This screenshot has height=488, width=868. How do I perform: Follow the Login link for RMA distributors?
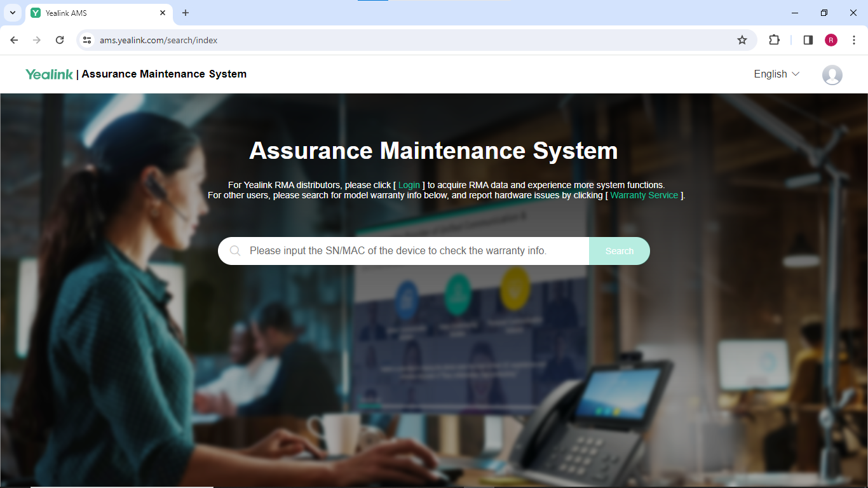click(409, 185)
